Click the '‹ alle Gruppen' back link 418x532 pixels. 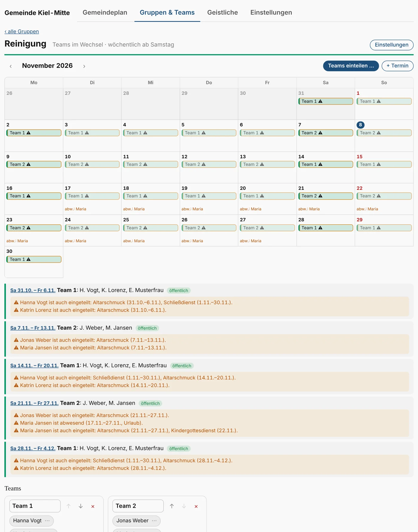pyautogui.click(x=22, y=32)
